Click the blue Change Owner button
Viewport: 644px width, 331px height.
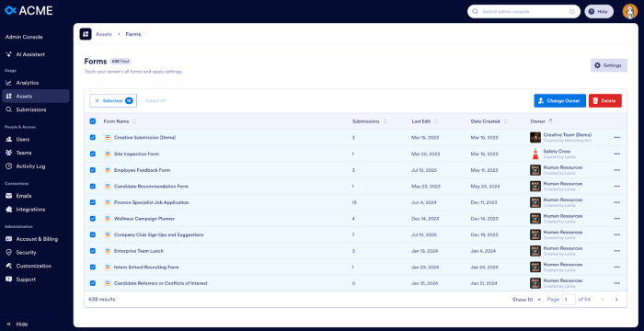pyautogui.click(x=559, y=100)
